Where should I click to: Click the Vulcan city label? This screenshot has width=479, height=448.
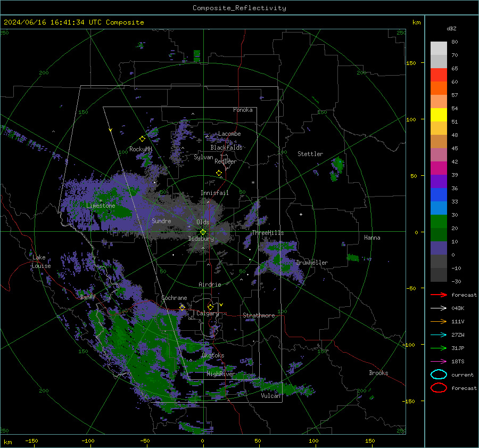pos(271,396)
